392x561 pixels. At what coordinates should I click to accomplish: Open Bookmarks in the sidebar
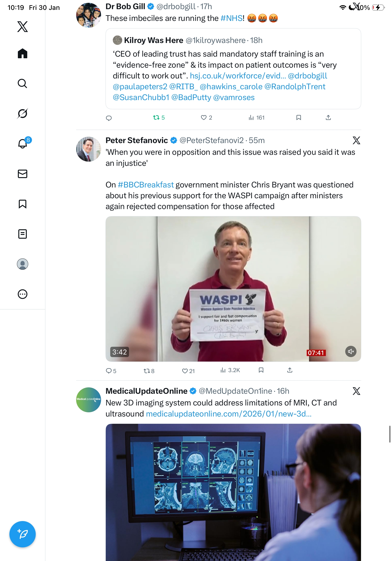(23, 204)
